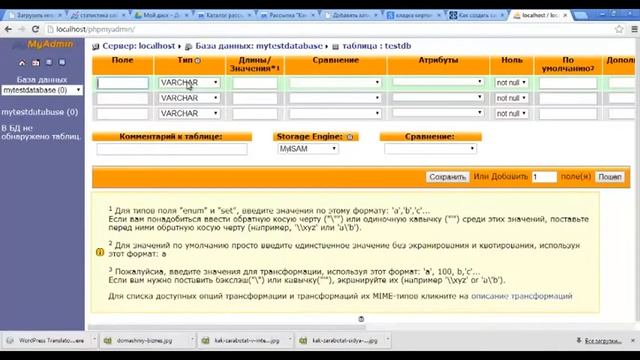Screen dimensions: 640x360
Task: Focus Комментарий к таблице input field
Action: [x=172, y=149]
